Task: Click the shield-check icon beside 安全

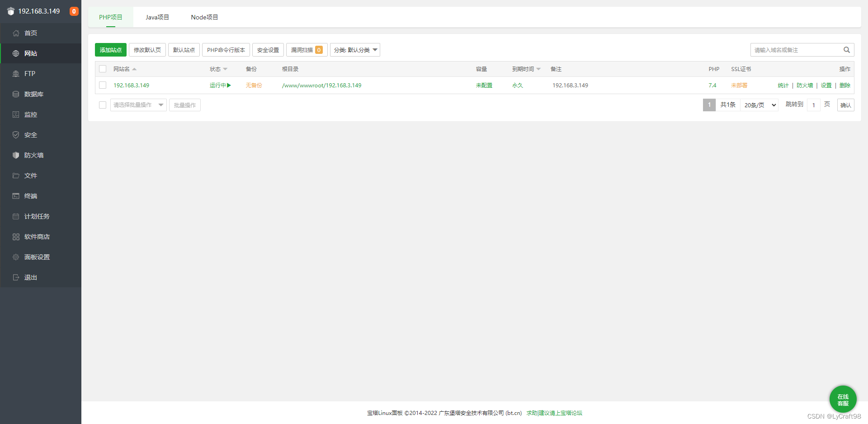Action: [x=16, y=135]
